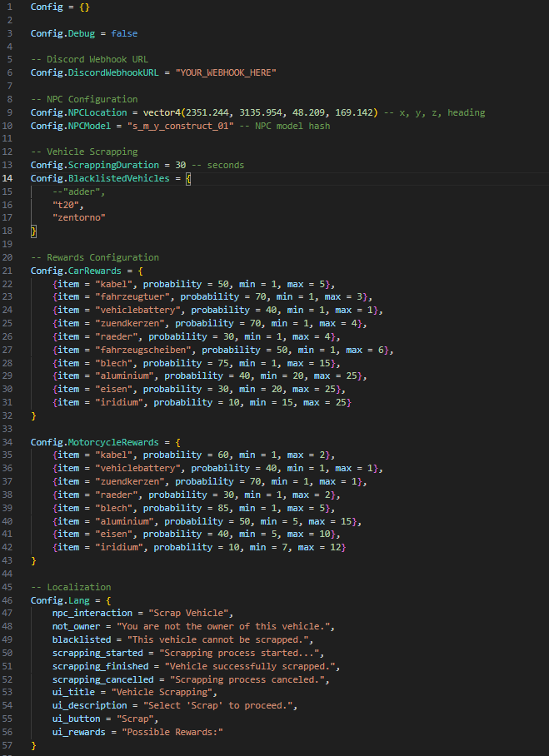
Task: Click the "-- Localization" comment line
Action: click(71, 587)
